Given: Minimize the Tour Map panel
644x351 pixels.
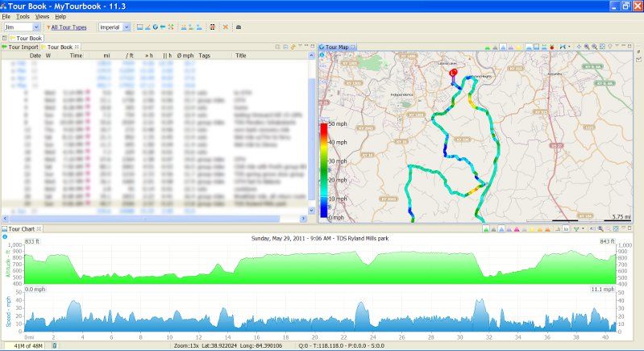Looking at the screenshot, I should 623,46.
